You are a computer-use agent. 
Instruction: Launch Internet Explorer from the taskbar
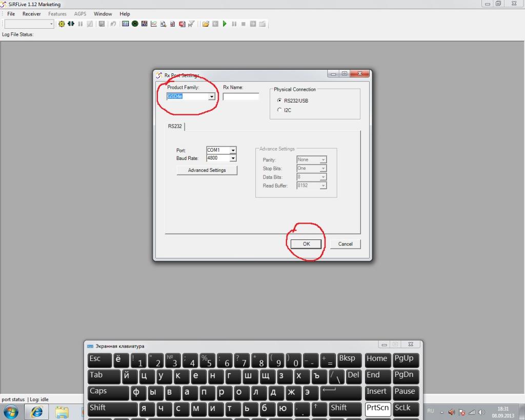pyautogui.click(x=37, y=412)
